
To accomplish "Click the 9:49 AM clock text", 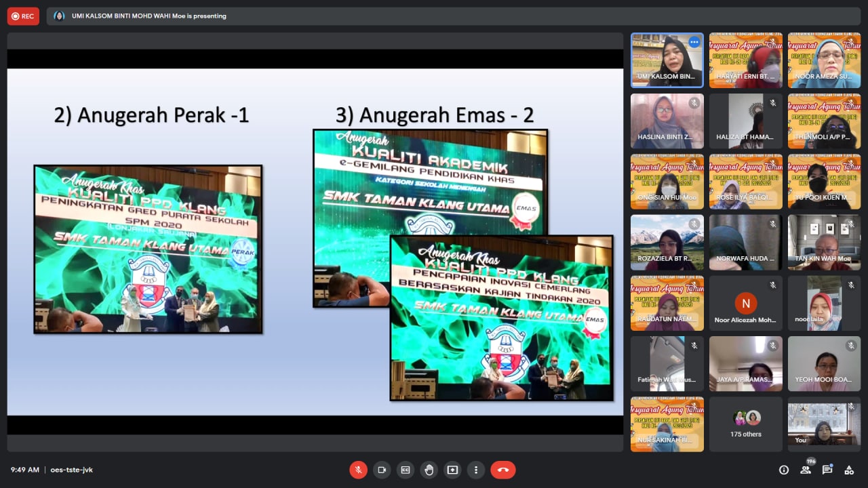I will point(25,470).
